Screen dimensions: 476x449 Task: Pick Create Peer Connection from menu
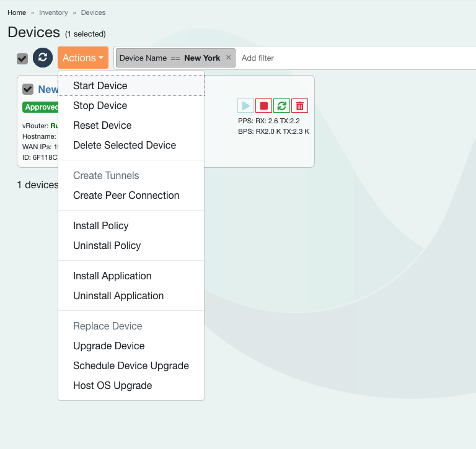tap(126, 195)
